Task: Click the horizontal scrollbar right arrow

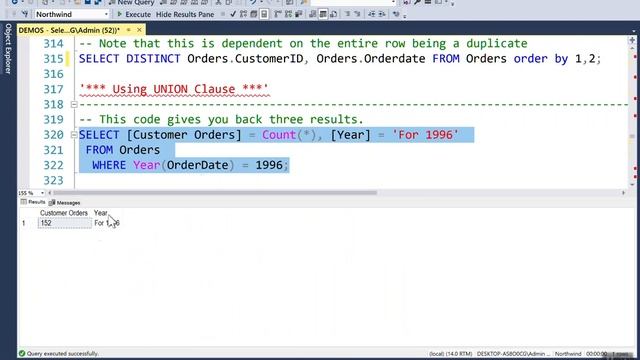Action: [x=623, y=193]
